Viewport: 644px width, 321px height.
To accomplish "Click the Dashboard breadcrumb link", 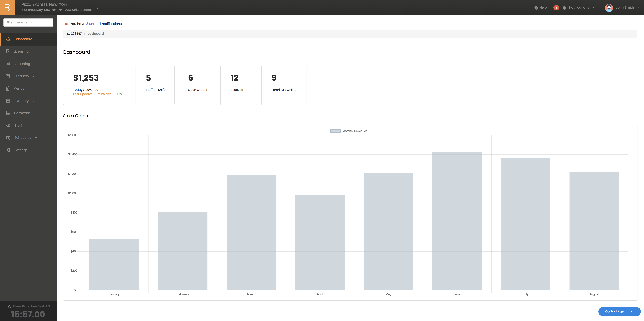I will tap(95, 34).
